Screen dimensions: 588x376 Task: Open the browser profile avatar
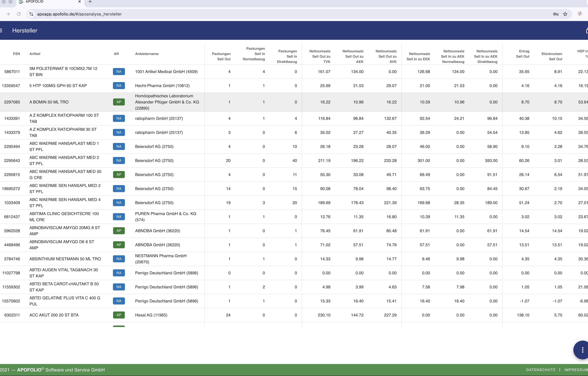point(580,14)
